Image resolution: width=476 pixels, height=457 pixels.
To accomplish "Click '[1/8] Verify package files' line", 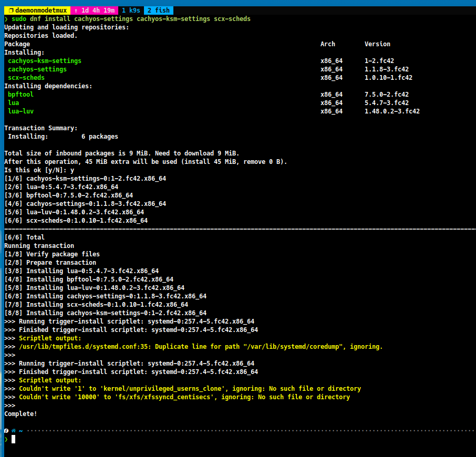I will [52, 254].
